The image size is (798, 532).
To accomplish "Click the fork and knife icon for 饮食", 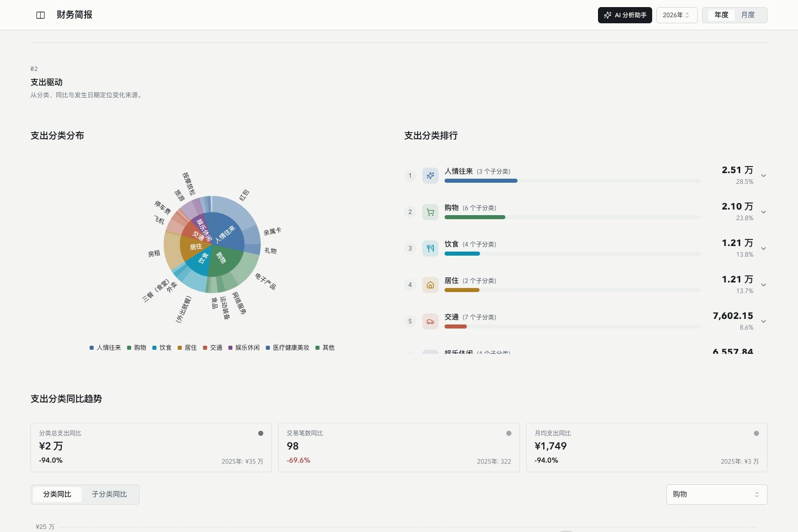I will click(430, 249).
